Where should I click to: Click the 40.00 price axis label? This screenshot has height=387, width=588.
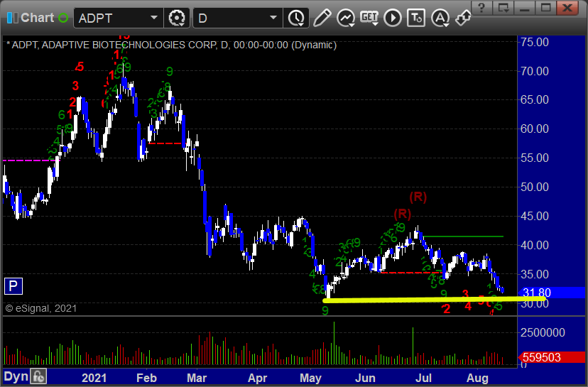(x=534, y=245)
